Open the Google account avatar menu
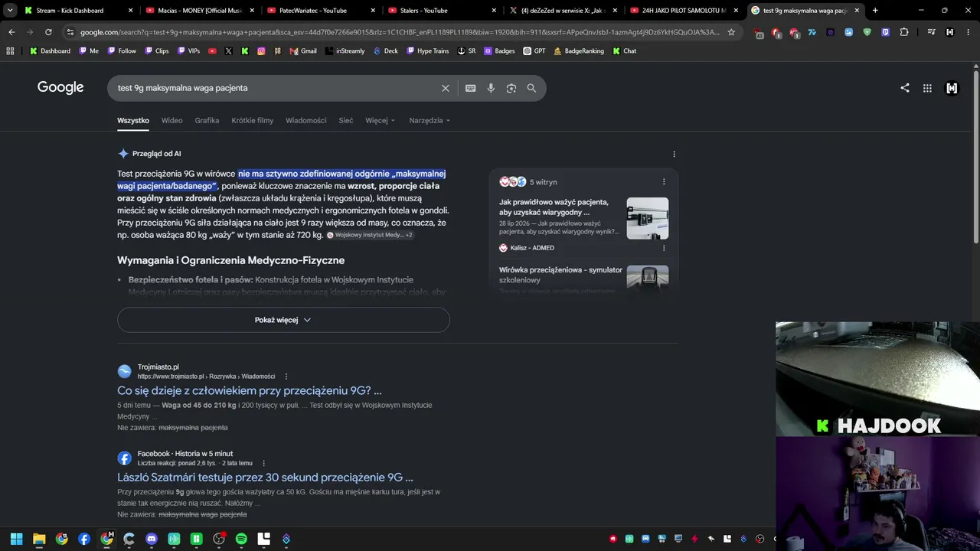The height and width of the screenshot is (551, 980). (x=952, y=88)
